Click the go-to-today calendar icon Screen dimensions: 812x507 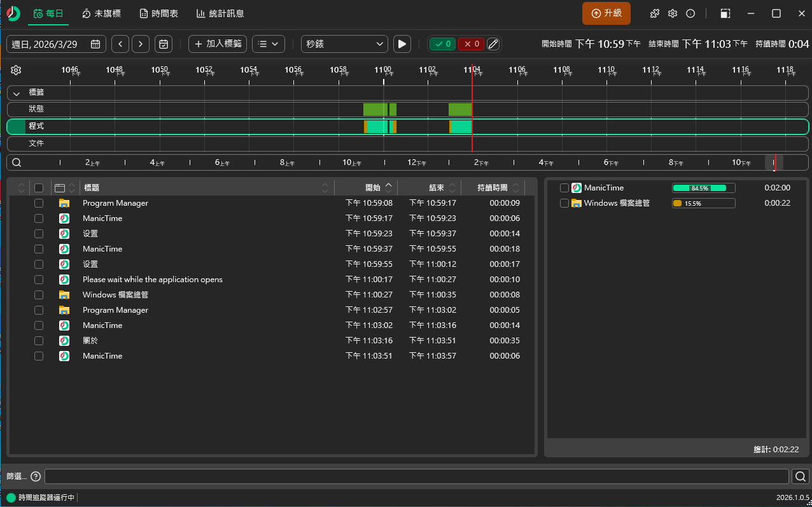pos(164,44)
